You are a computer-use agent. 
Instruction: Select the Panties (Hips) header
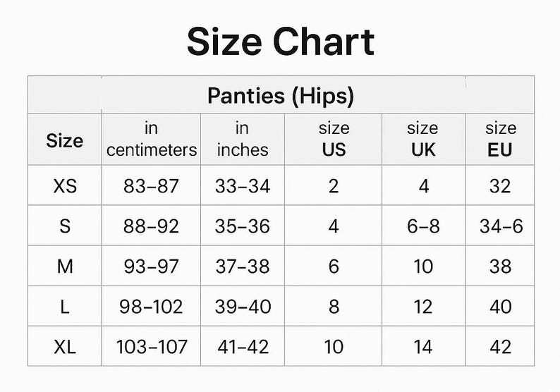[281, 96]
